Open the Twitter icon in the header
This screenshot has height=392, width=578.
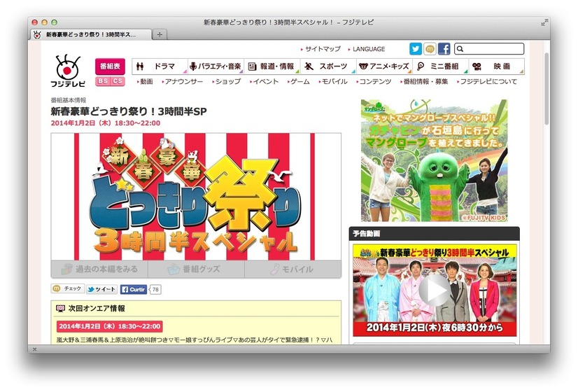[x=416, y=49]
